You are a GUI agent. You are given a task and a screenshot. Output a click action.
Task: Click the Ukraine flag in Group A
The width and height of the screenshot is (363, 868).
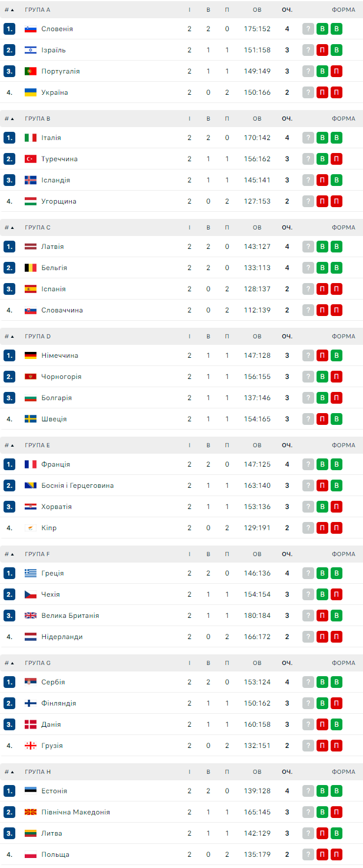[x=31, y=92]
